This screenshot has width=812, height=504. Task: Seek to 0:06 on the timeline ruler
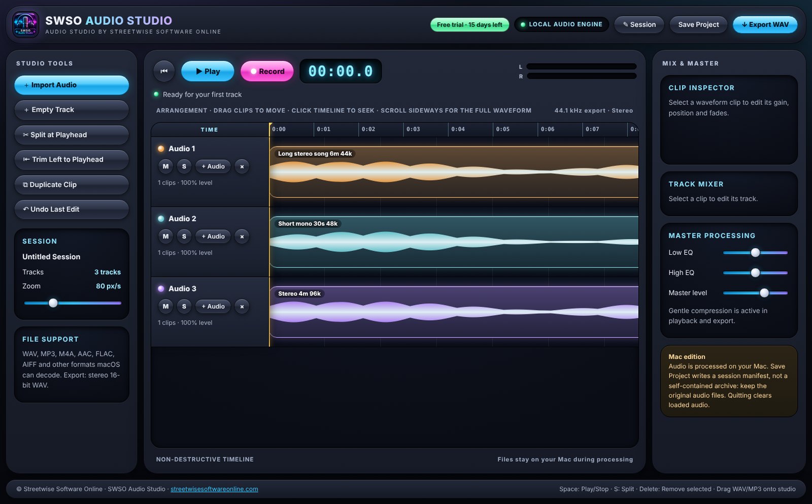(x=548, y=129)
